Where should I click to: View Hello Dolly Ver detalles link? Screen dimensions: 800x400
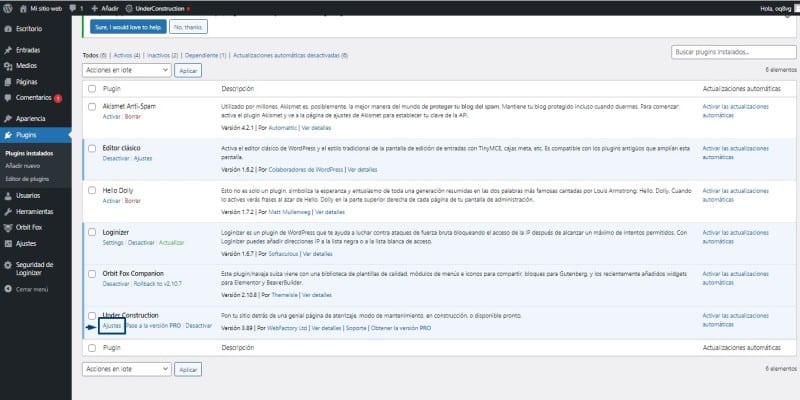tap(330, 212)
